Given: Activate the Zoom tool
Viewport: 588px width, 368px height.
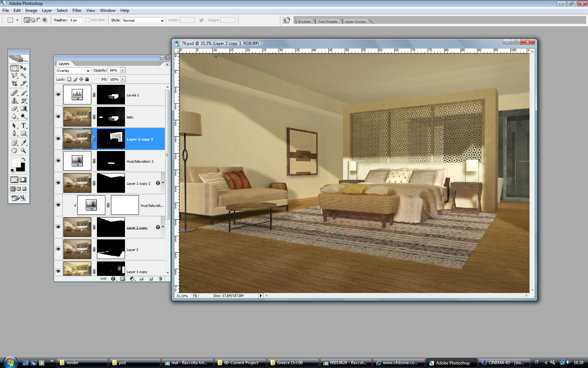Looking at the screenshot, I should pyautogui.click(x=23, y=151).
